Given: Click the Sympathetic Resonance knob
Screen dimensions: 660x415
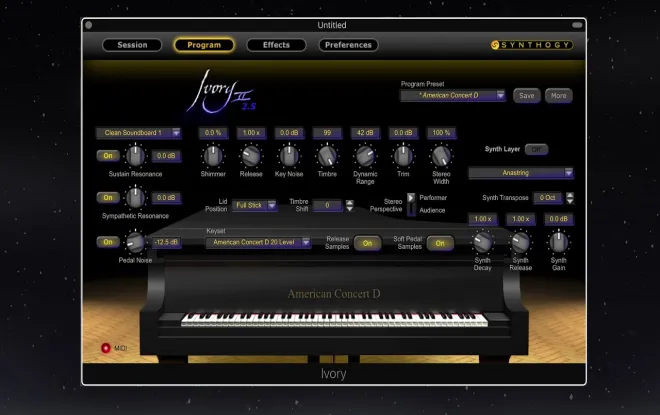Looking at the screenshot, I should [136, 198].
